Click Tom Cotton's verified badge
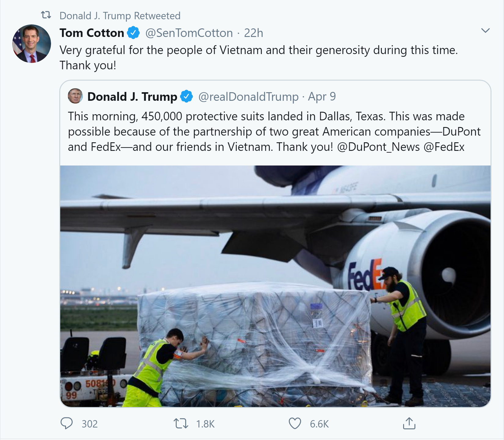 (133, 33)
